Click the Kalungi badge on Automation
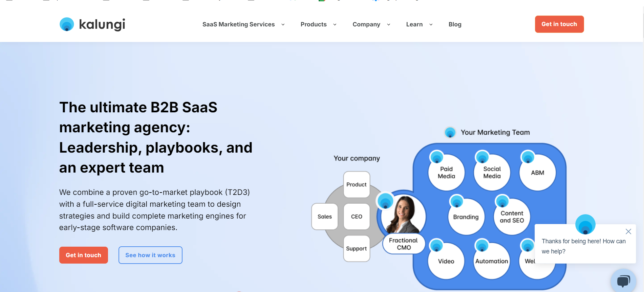Viewport: 644px width, 292px height. (x=482, y=246)
